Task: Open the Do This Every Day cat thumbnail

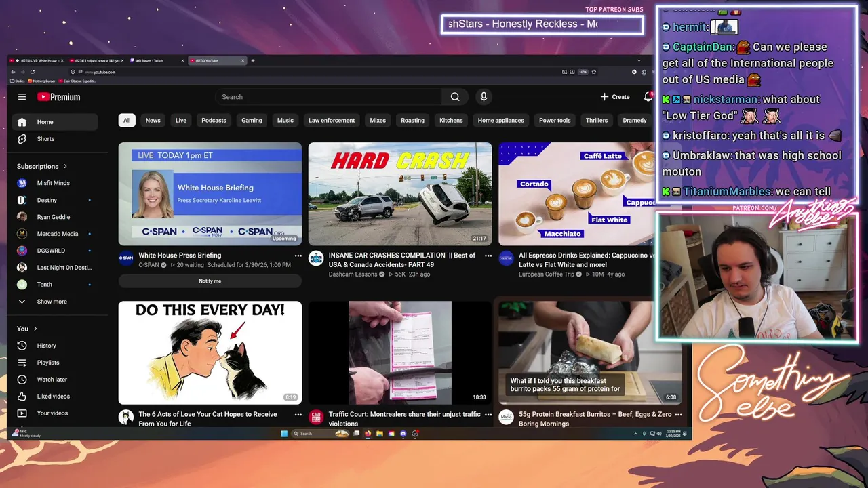Action: tap(210, 352)
